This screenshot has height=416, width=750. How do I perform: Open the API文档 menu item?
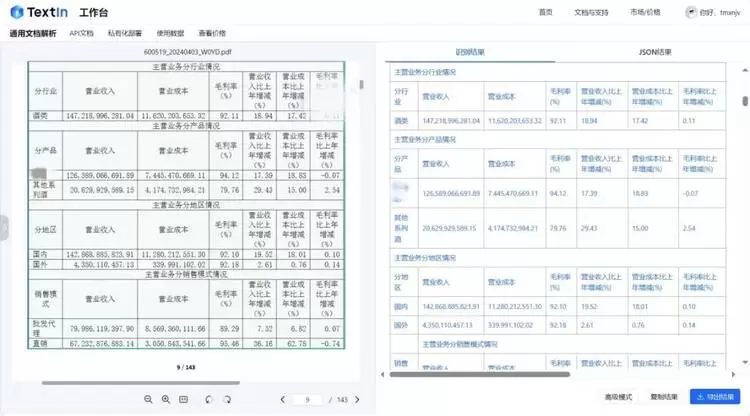click(x=82, y=33)
